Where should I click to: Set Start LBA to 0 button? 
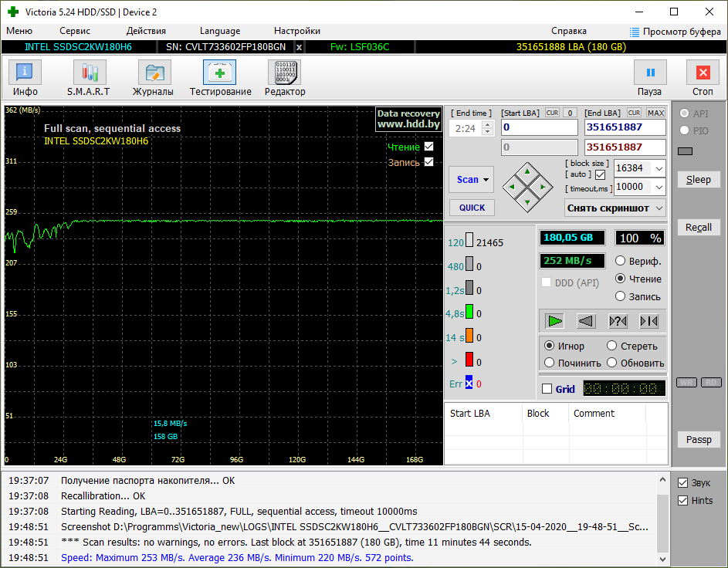pos(571,113)
